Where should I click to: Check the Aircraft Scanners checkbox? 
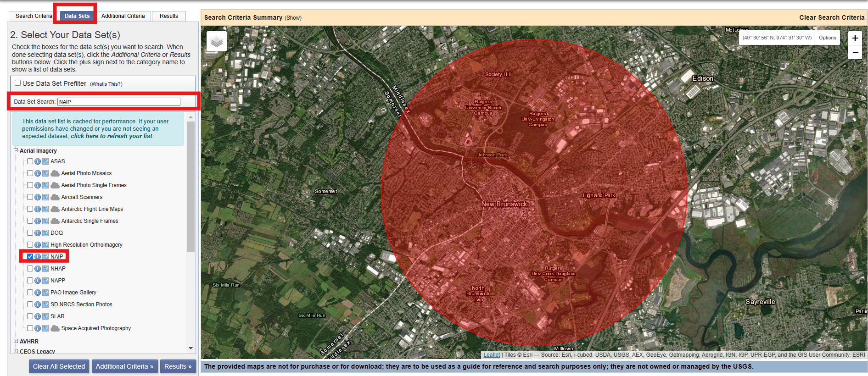[30, 197]
